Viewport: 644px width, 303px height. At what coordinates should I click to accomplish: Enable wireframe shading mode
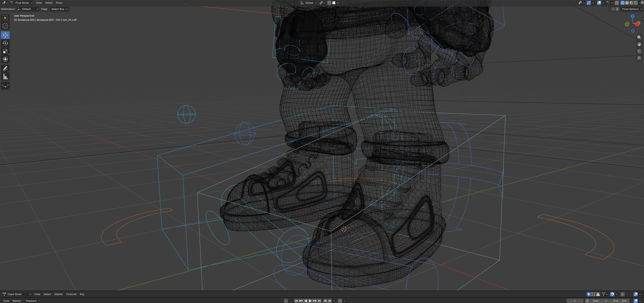click(x=623, y=3)
